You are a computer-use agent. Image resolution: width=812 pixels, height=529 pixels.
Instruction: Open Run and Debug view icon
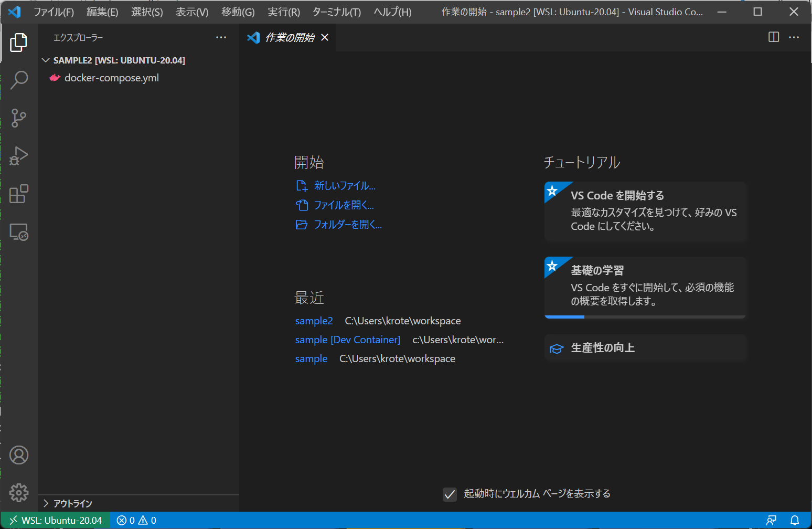(x=19, y=156)
